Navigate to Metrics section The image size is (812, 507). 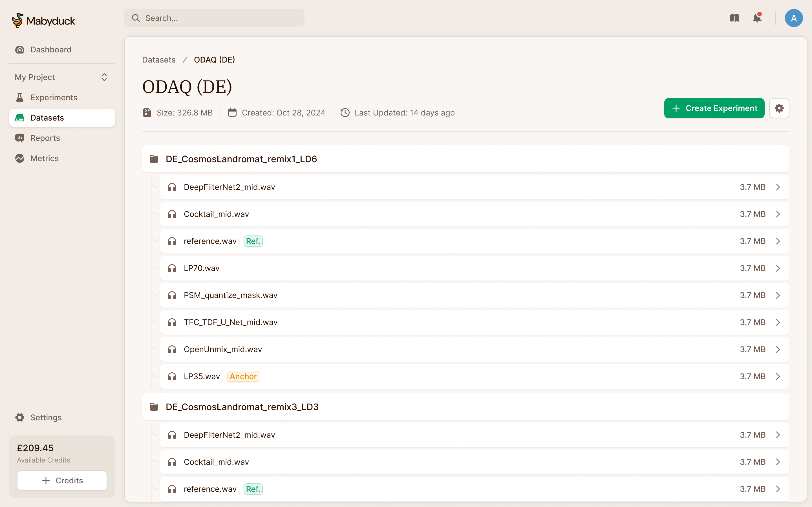pyautogui.click(x=44, y=158)
